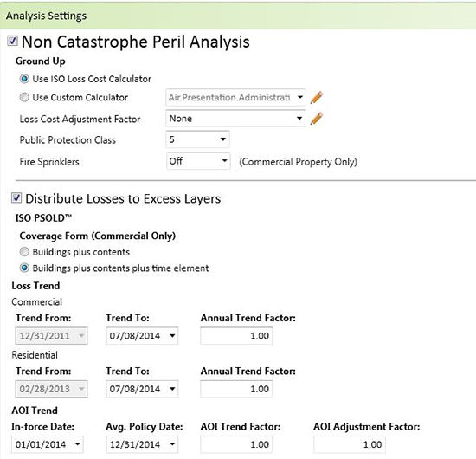Open Residential Trend From date picker
The image size is (476, 459).
pyautogui.click(x=51, y=389)
